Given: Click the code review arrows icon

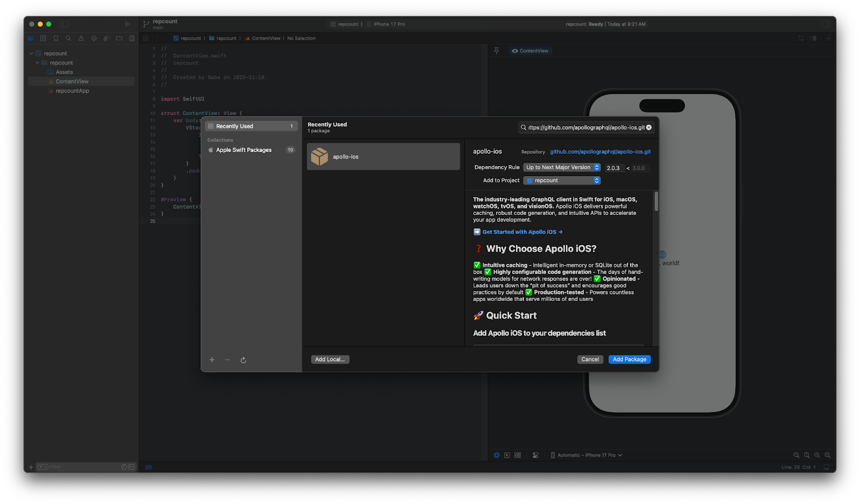Looking at the screenshot, I should tap(801, 39).
